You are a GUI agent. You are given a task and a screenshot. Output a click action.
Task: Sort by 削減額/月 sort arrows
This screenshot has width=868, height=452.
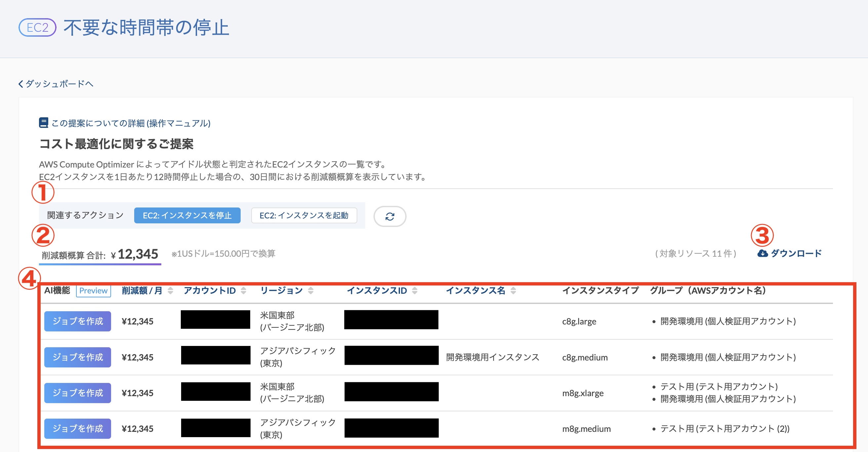coord(171,290)
